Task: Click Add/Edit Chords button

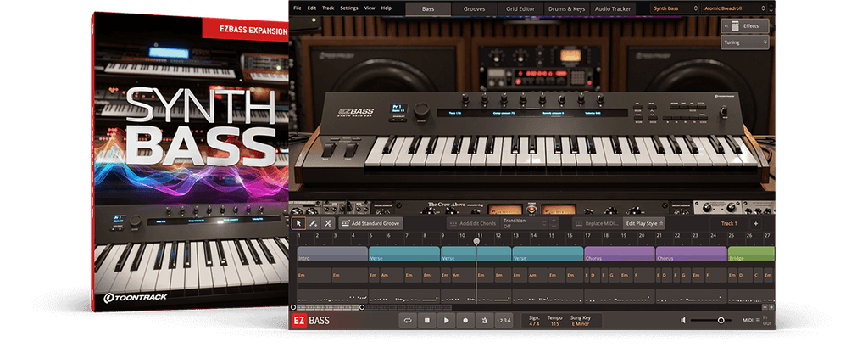Action: coord(473,223)
